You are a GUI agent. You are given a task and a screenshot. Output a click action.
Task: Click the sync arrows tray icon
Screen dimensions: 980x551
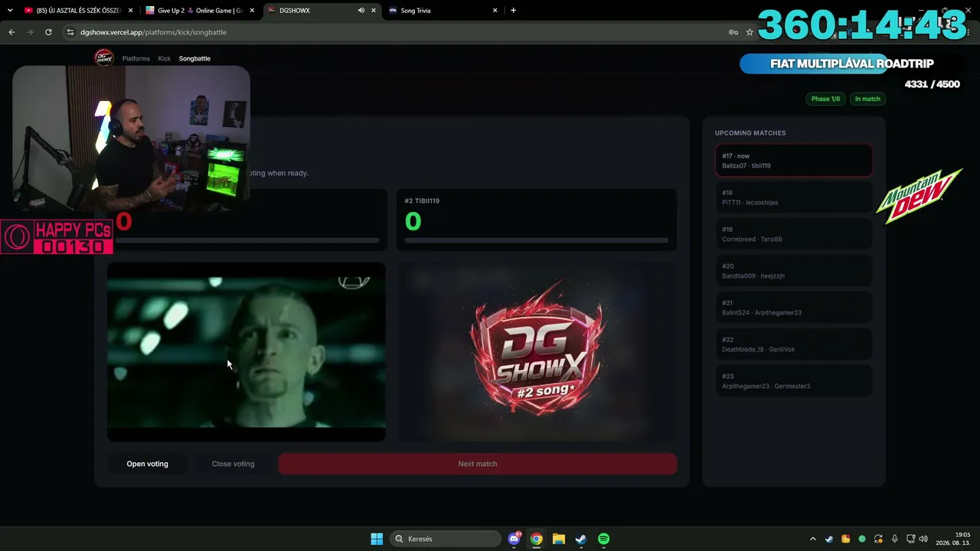click(x=878, y=539)
